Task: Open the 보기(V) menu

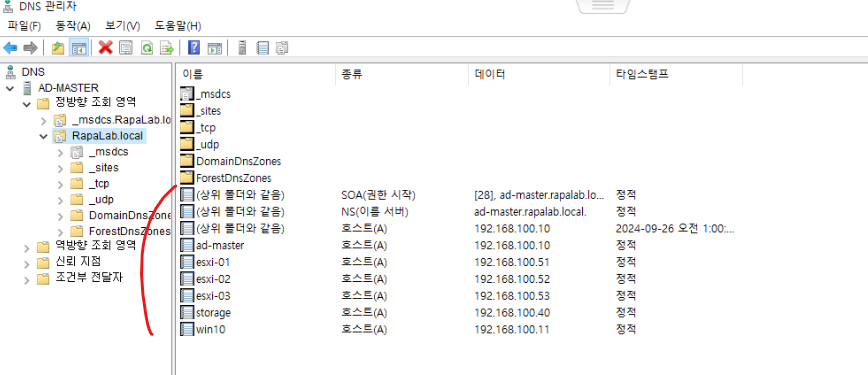Action: coord(122,26)
